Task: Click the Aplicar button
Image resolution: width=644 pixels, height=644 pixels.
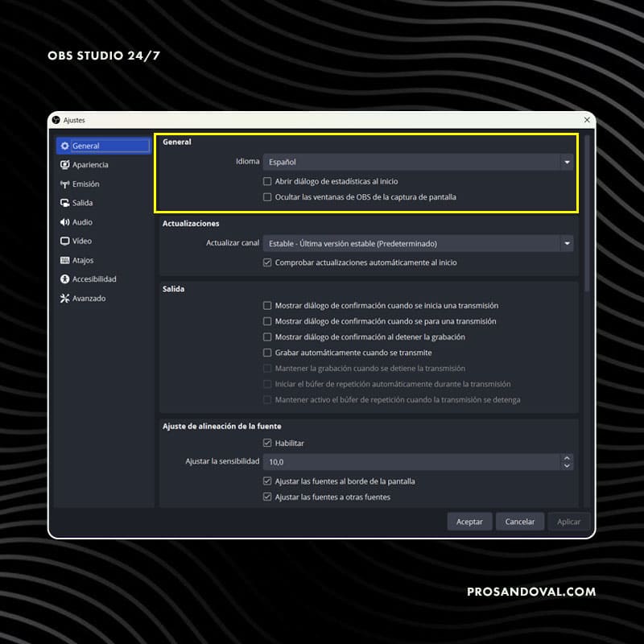Action: click(569, 522)
